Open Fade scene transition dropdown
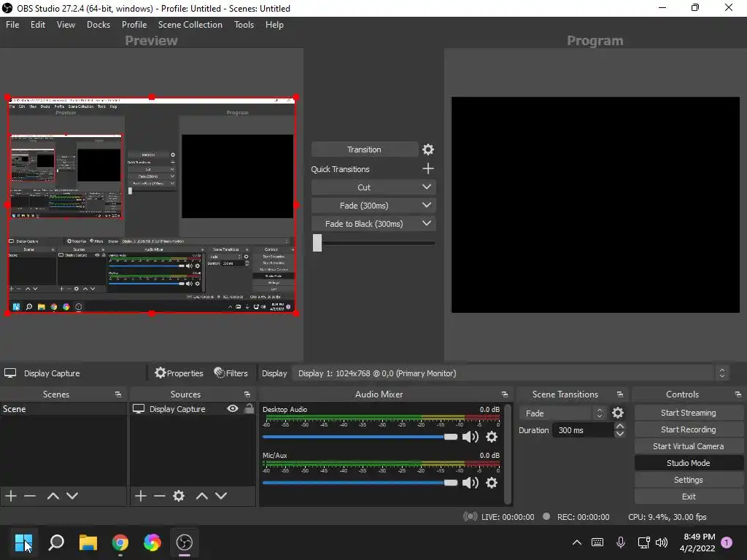 coord(564,413)
